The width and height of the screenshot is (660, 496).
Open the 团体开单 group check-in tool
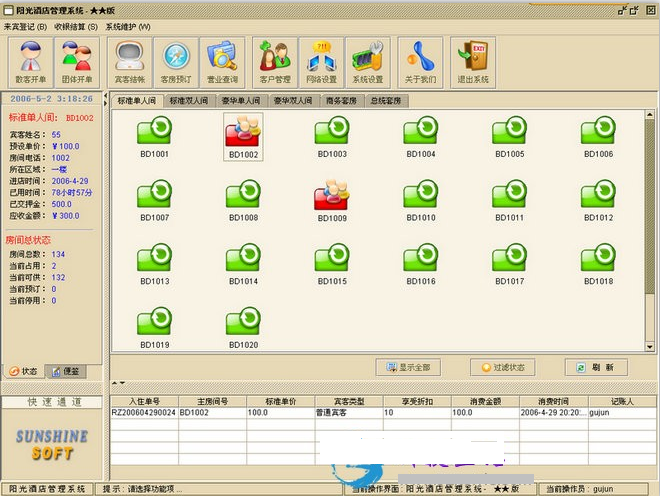(x=77, y=62)
